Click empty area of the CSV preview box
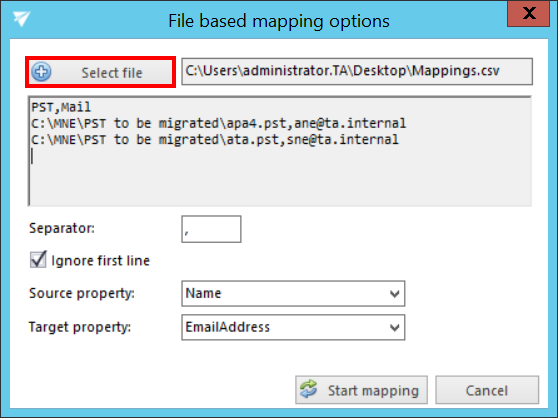 coord(280,180)
